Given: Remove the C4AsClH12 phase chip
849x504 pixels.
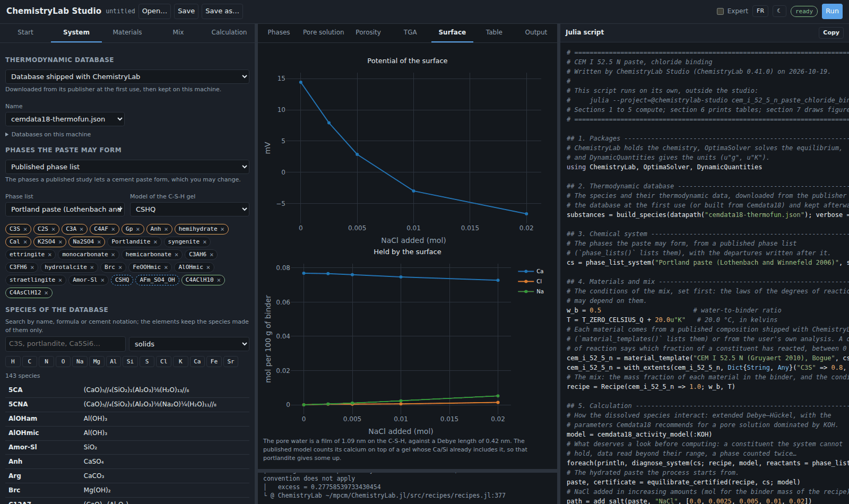Looking at the screenshot, I should pos(46,293).
